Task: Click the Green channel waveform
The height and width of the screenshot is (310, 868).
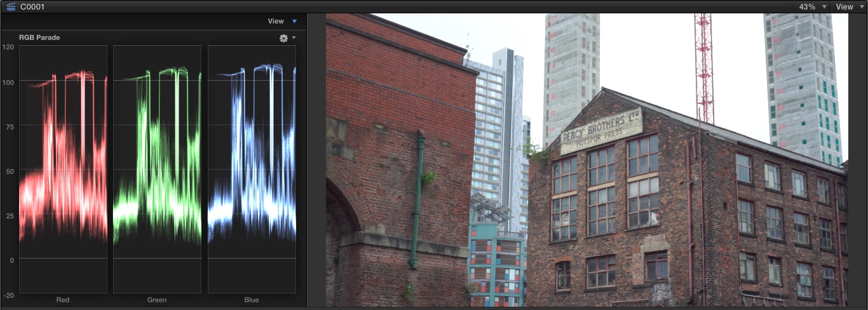Action: (x=157, y=169)
